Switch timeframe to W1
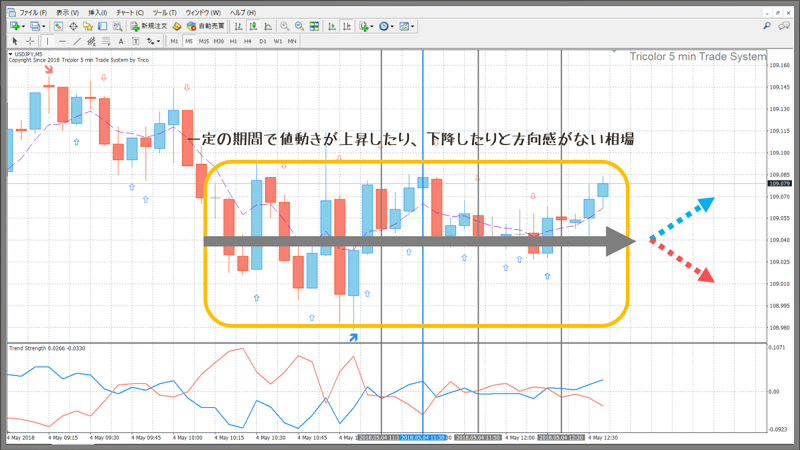Viewport: 800px width, 450px height. point(278,41)
